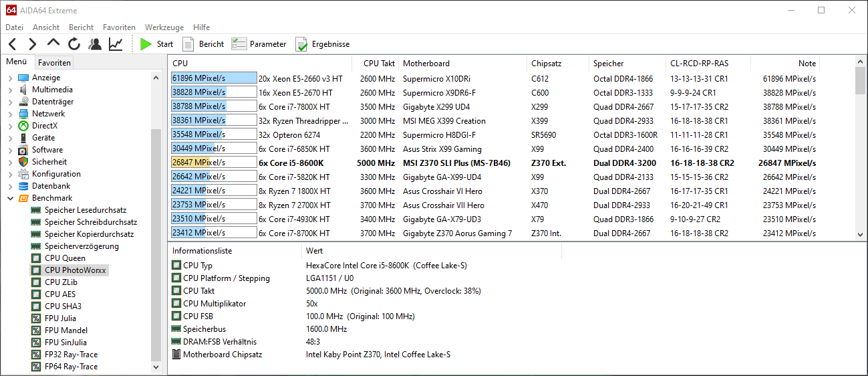Select CPU PhotoWorxx benchmark
Image resolution: width=868 pixels, height=376 pixels.
pyautogui.click(x=75, y=270)
